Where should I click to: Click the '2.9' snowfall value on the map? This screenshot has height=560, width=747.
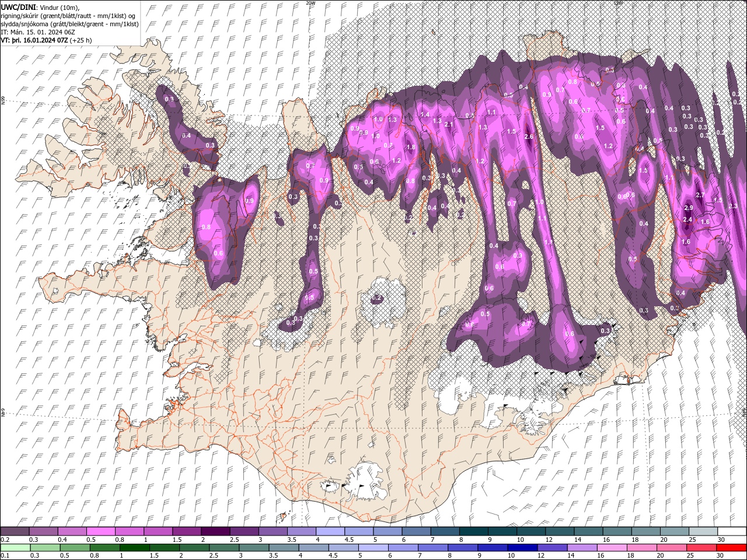pos(688,208)
